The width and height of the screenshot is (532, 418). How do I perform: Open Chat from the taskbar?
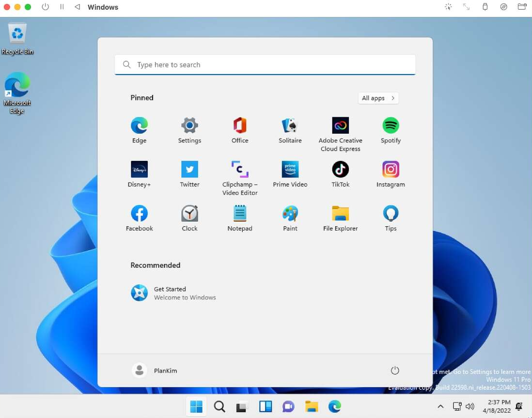[x=288, y=406]
